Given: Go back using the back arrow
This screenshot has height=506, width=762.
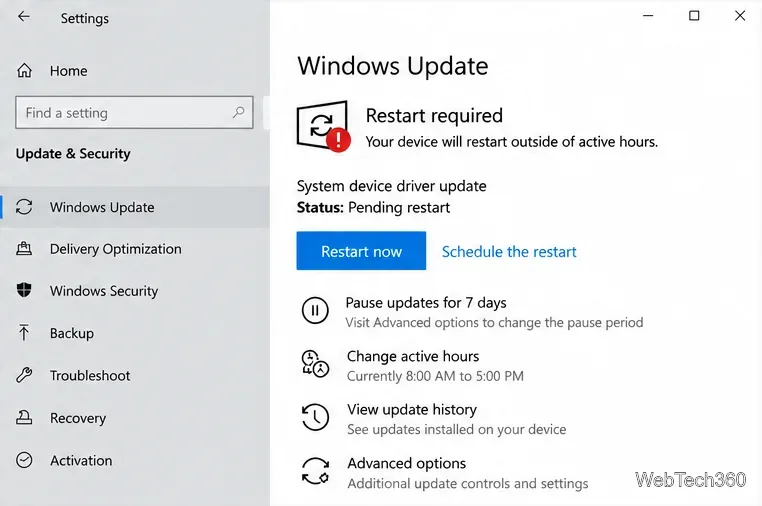Looking at the screenshot, I should tap(23, 17).
